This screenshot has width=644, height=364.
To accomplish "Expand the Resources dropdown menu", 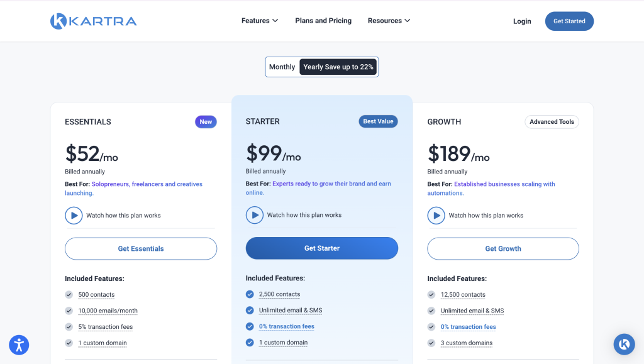I will (389, 21).
